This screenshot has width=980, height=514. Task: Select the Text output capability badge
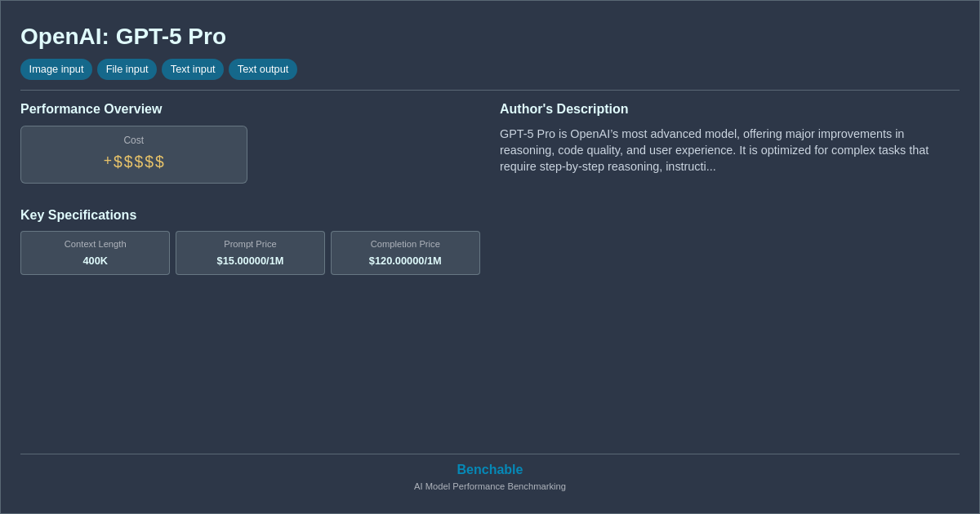[262, 69]
